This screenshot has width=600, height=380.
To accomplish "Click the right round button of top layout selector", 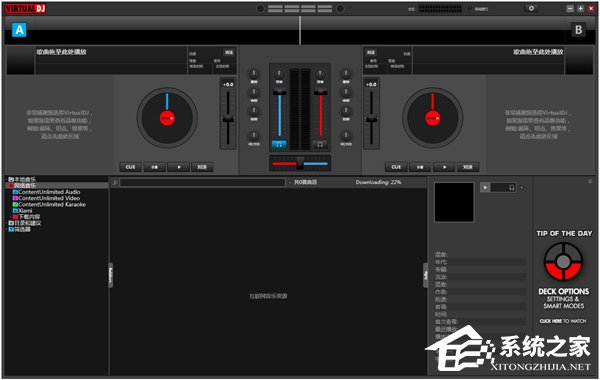I will 340,8.
